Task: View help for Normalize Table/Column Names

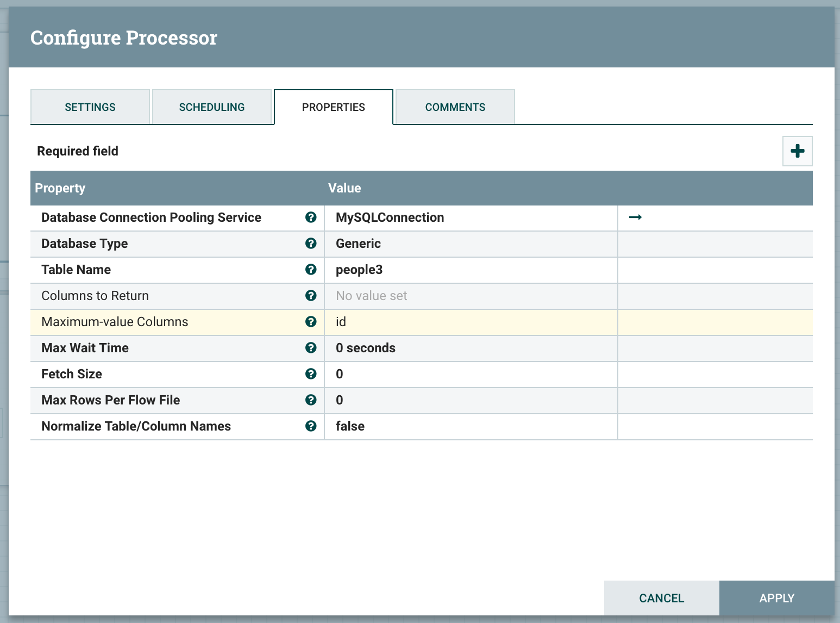Action: (311, 426)
